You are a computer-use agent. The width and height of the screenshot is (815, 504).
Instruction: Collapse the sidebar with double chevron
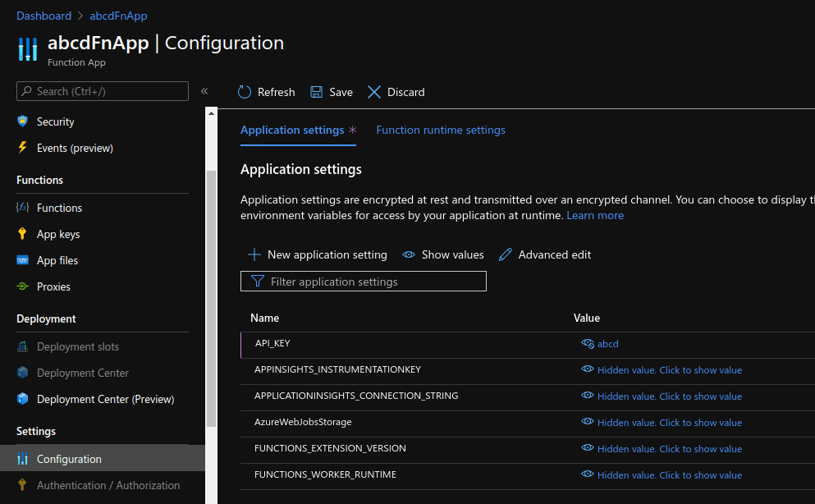pyautogui.click(x=204, y=91)
